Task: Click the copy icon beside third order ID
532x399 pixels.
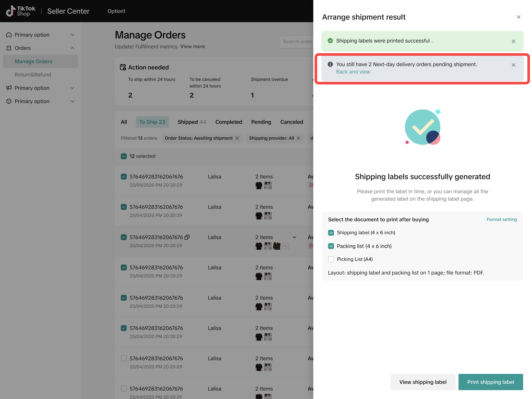Action: (187, 237)
